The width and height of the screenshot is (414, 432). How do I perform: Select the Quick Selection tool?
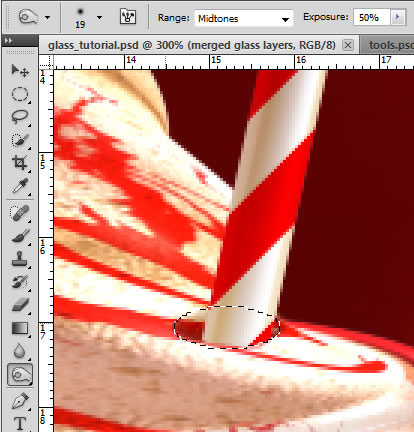click(x=20, y=140)
